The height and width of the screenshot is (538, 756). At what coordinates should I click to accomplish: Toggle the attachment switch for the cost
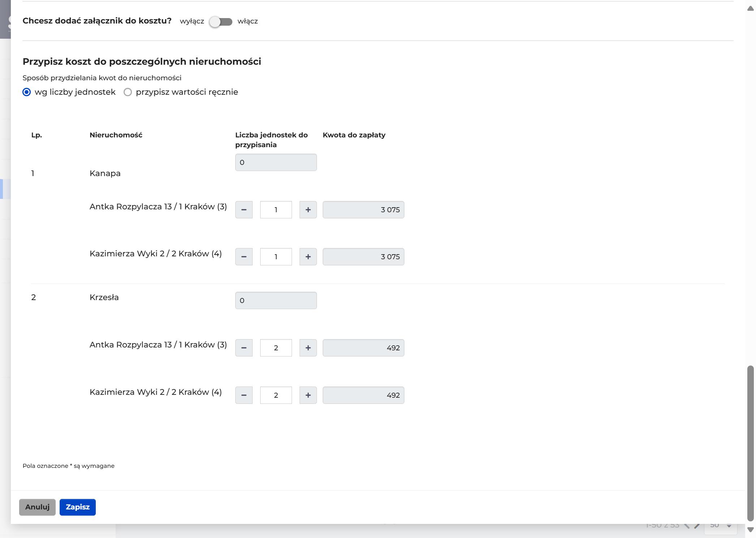tap(221, 22)
